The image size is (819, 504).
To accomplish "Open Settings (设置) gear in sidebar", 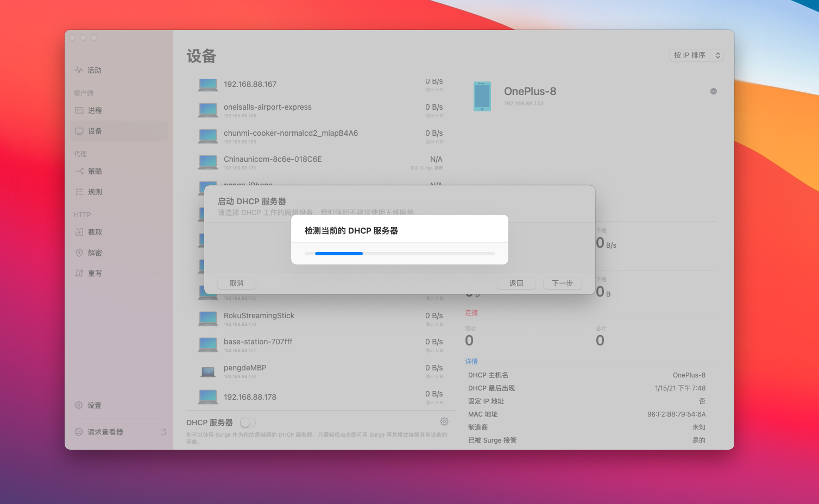I will [x=79, y=405].
